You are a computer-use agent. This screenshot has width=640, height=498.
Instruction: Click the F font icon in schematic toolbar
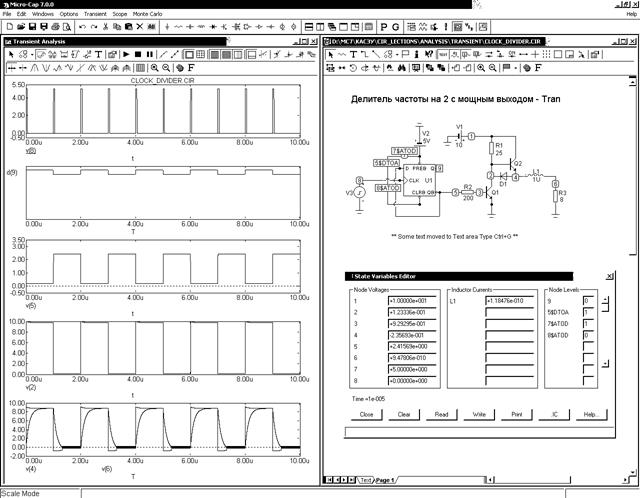[x=538, y=68]
